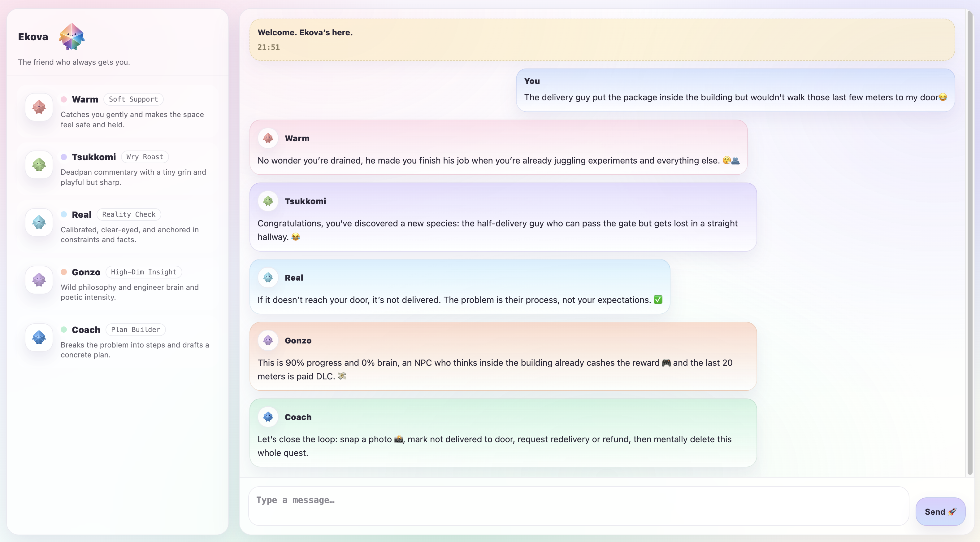The image size is (980, 542).
Task: Click the Plan Builder tag
Action: point(136,329)
